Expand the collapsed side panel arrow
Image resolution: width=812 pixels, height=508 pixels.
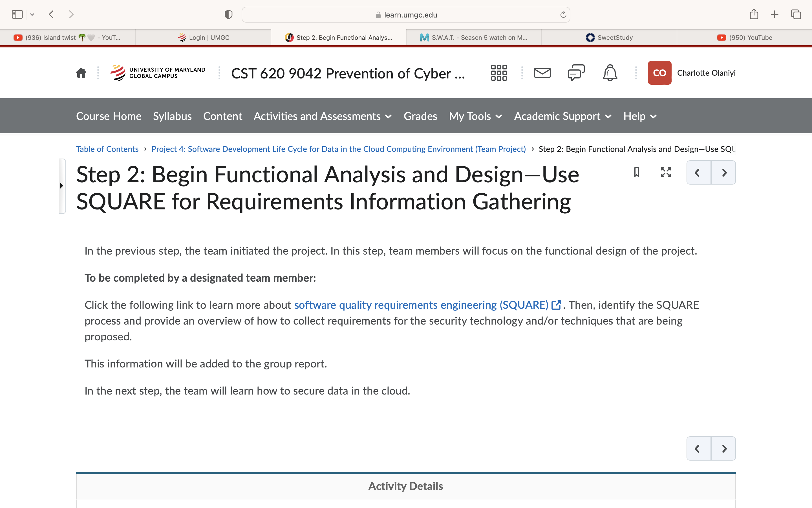click(x=62, y=186)
